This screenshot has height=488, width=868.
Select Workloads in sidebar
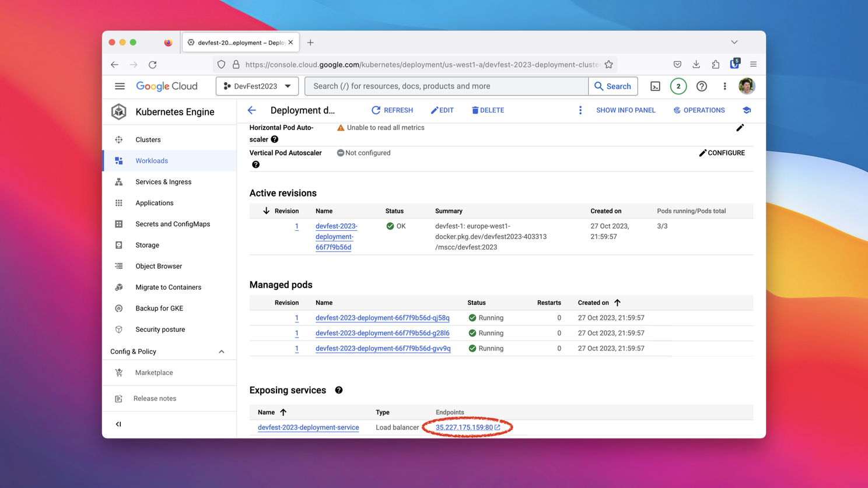coord(169,161)
